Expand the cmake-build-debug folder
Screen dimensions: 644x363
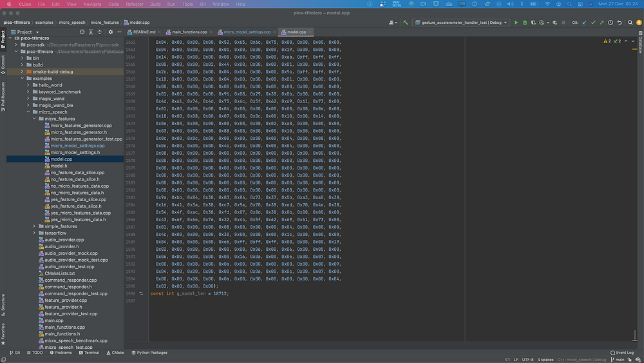click(x=22, y=72)
